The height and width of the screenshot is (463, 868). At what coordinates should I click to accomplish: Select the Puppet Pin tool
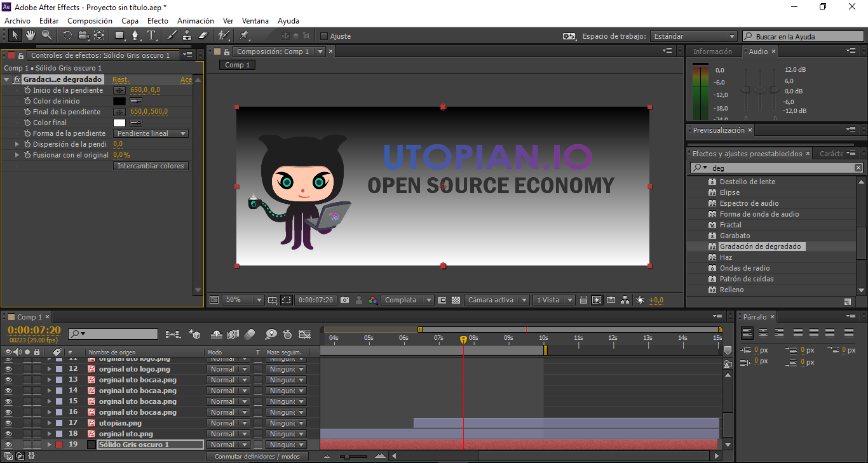245,36
